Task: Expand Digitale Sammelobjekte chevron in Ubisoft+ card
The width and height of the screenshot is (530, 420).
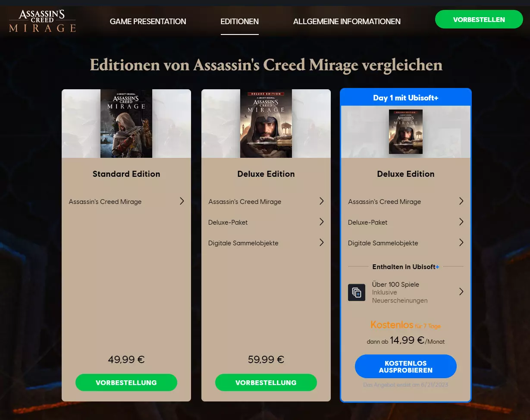Action: pos(461,242)
